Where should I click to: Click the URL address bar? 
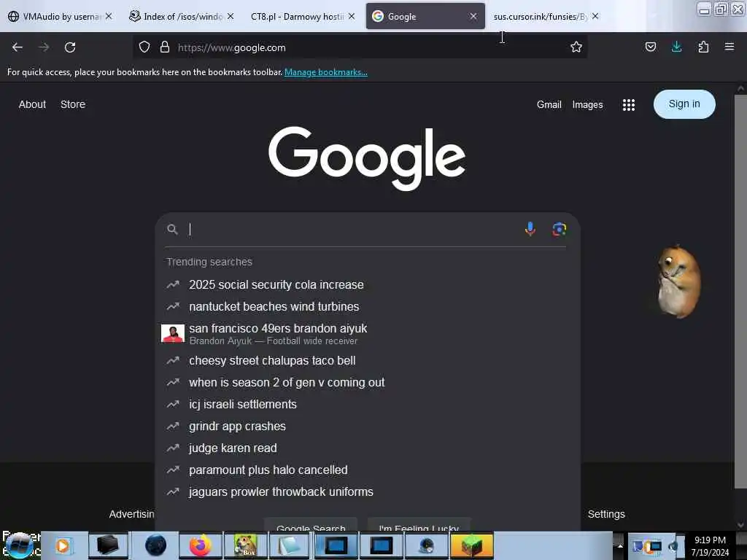(360, 47)
